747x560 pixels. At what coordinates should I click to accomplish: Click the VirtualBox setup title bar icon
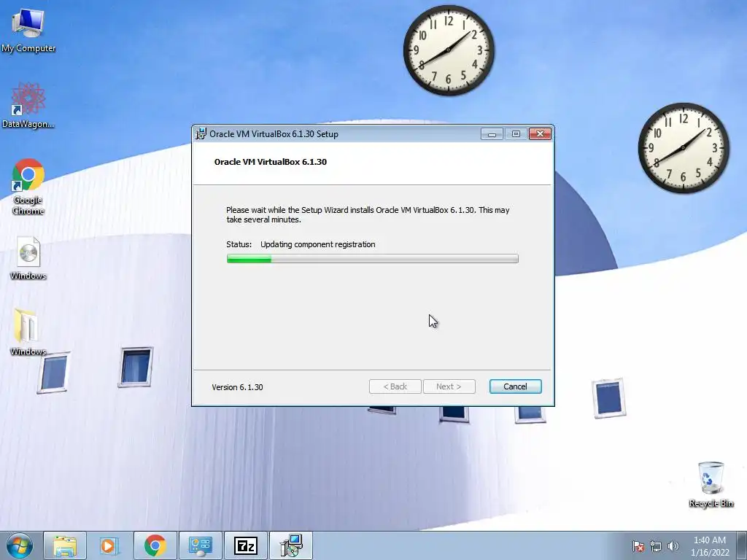(201, 134)
